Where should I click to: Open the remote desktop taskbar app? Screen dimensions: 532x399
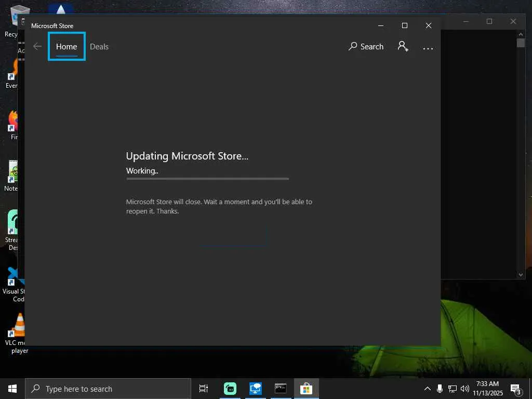[x=255, y=389]
